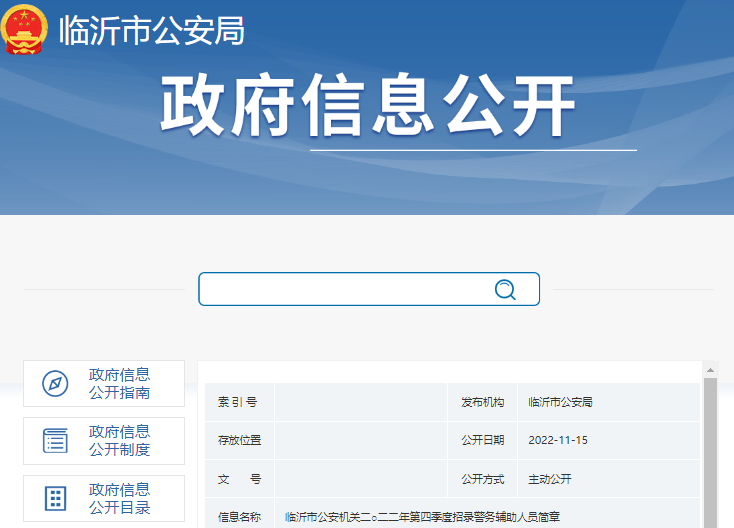Open 政府信息公开目录 sidebar item
Screen dimensions: 734x528
(x=104, y=498)
